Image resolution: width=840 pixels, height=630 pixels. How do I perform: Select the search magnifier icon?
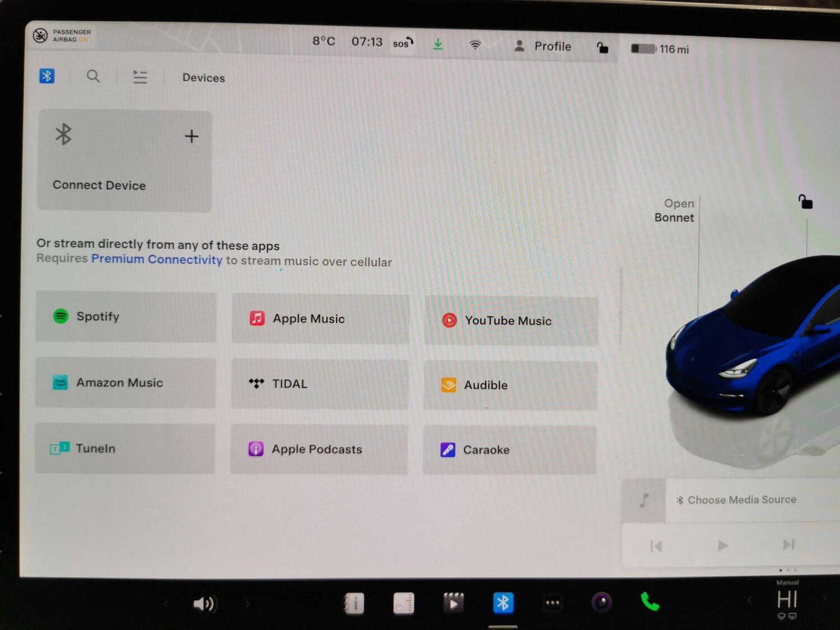coord(93,77)
